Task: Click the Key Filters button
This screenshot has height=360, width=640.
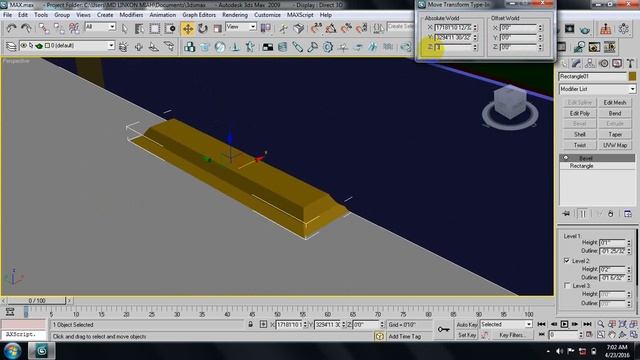Action: click(512, 335)
